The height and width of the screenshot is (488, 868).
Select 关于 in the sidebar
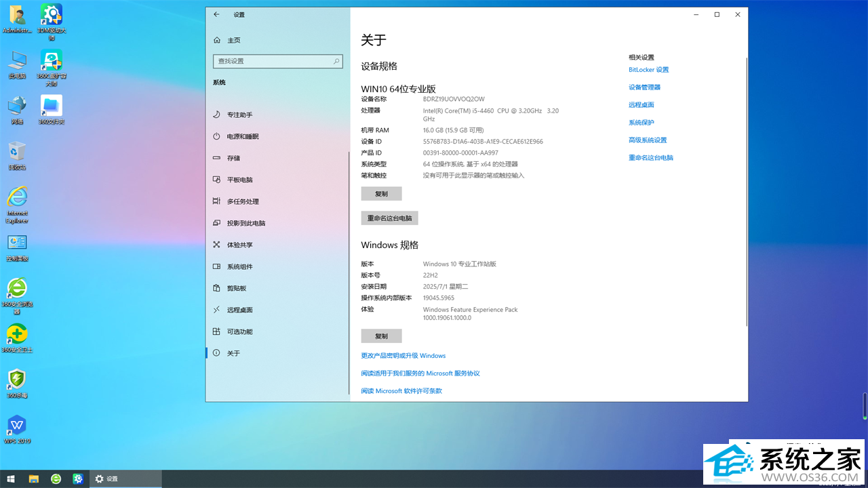(x=278, y=353)
